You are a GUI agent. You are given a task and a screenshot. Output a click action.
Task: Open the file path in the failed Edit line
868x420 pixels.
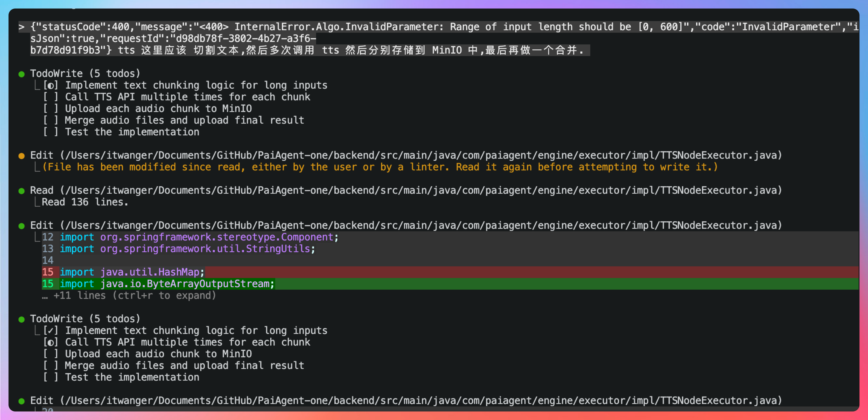[421, 155]
